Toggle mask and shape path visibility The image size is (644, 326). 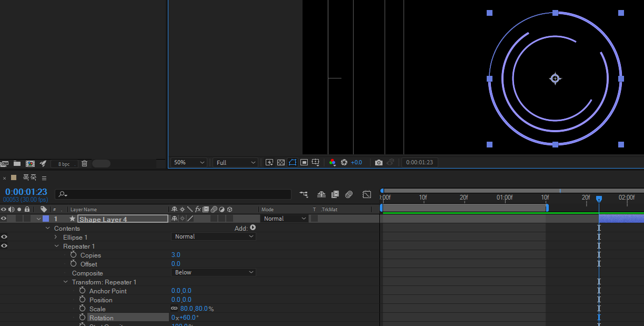pos(293,163)
